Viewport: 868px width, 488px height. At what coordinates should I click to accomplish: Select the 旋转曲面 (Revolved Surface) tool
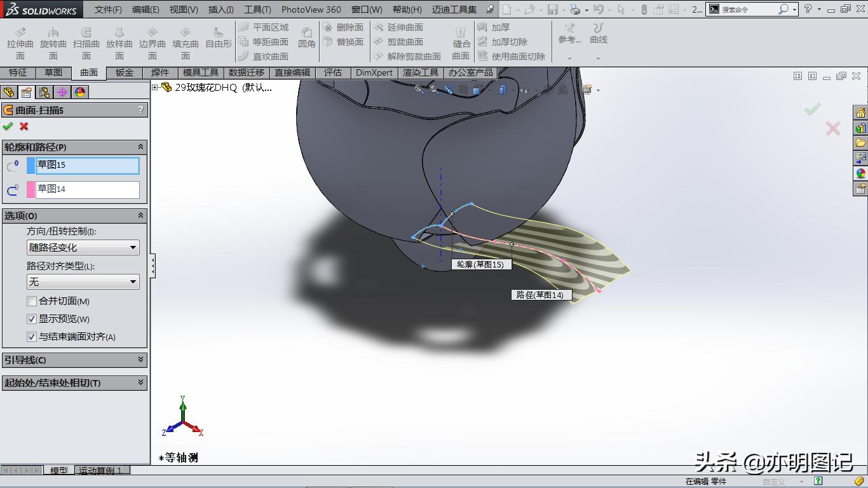click(53, 39)
